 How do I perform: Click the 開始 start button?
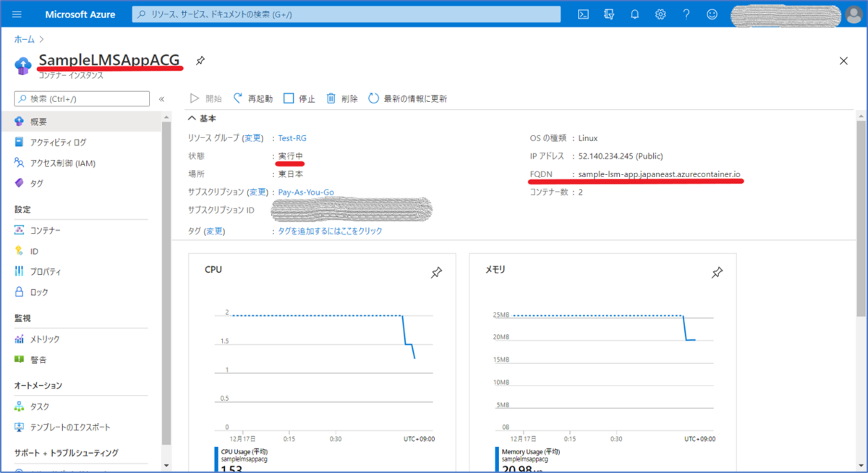click(x=206, y=98)
